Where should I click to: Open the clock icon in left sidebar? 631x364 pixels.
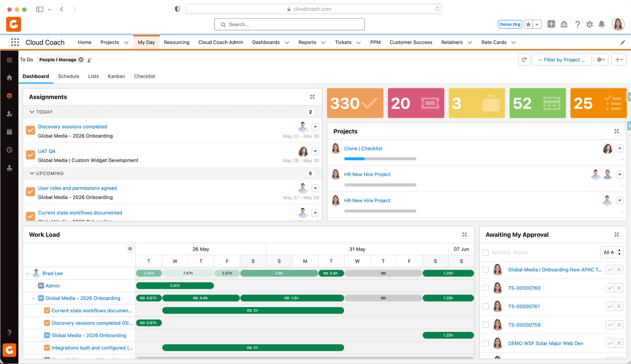click(x=9, y=150)
